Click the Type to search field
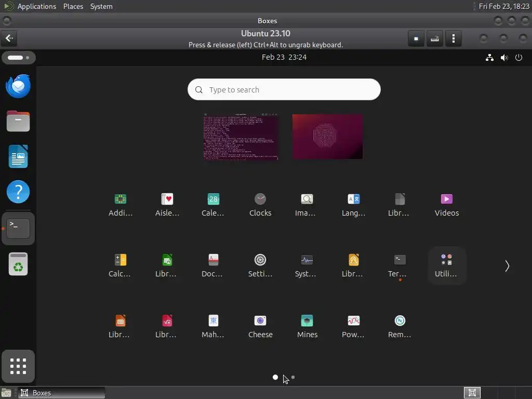Image resolution: width=532 pixels, height=399 pixels. (284, 89)
